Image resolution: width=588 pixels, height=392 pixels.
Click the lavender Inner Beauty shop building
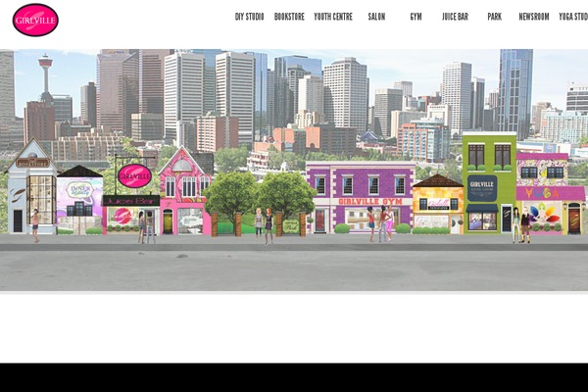tap(79, 200)
